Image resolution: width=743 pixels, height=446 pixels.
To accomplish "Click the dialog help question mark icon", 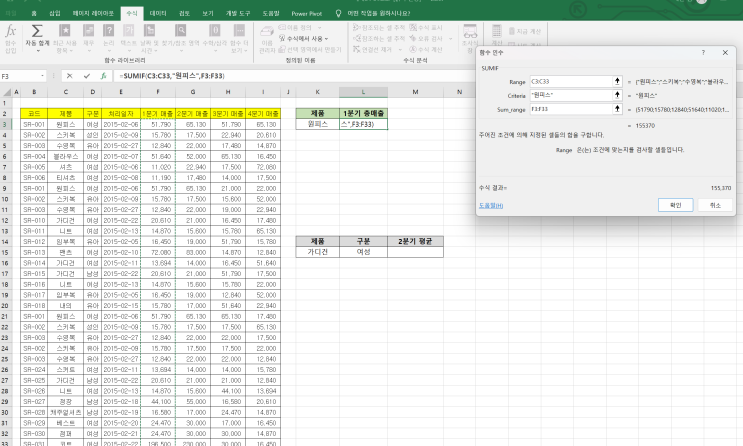I will click(703, 53).
